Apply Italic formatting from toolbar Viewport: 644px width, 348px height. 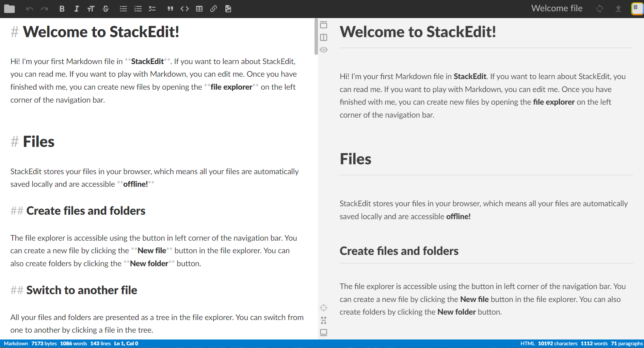pos(77,9)
